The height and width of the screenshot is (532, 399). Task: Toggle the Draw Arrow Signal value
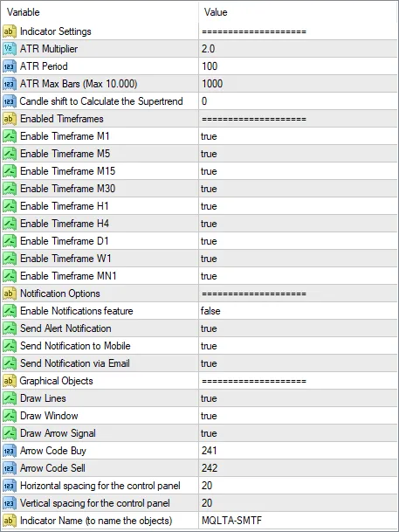tap(209, 433)
